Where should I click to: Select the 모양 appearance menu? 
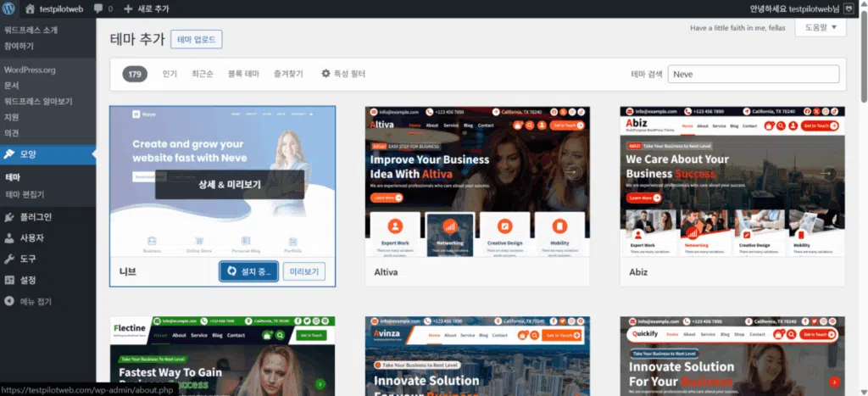pyautogui.click(x=47, y=154)
